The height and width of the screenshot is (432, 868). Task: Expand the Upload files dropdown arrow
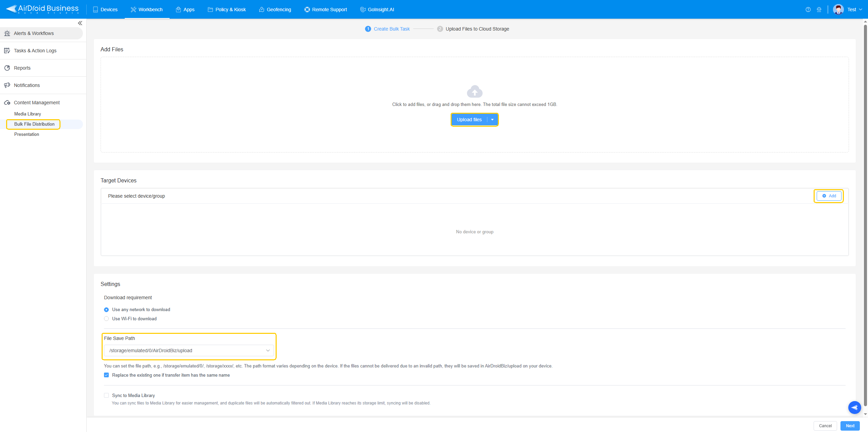[492, 120]
